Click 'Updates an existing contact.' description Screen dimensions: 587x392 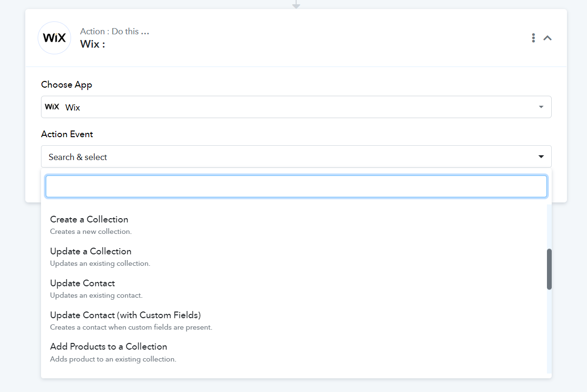tap(96, 295)
